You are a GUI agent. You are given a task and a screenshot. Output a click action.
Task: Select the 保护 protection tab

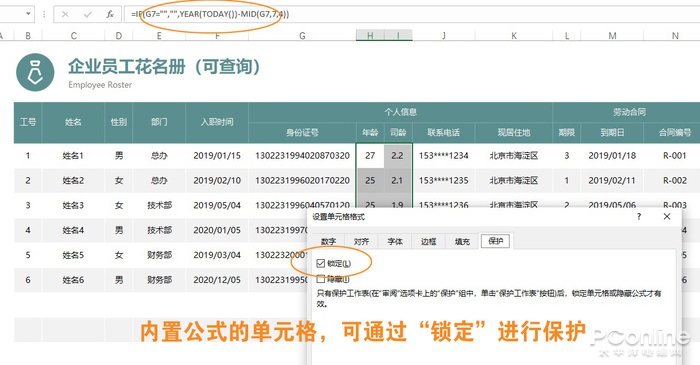(496, 241)
